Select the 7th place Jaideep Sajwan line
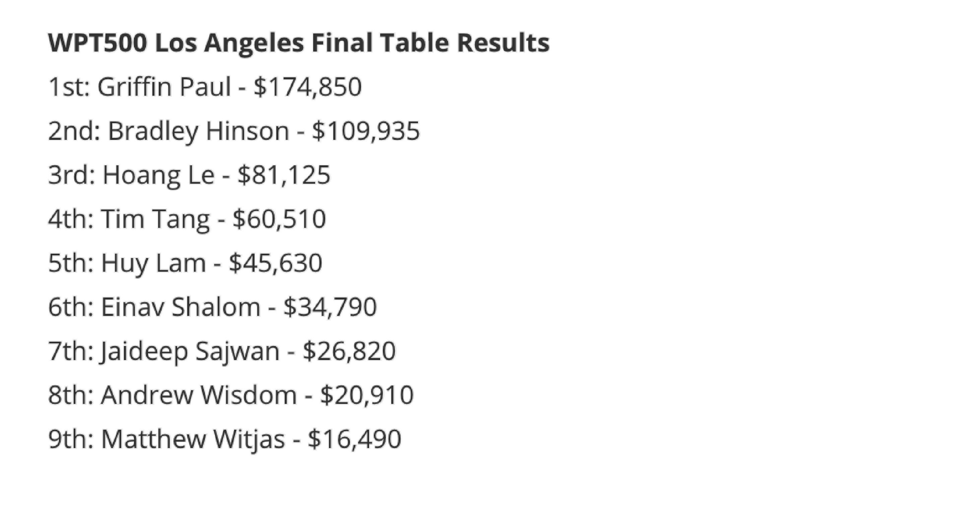Screen dimensions: 980x514 (x=222, y=351)
